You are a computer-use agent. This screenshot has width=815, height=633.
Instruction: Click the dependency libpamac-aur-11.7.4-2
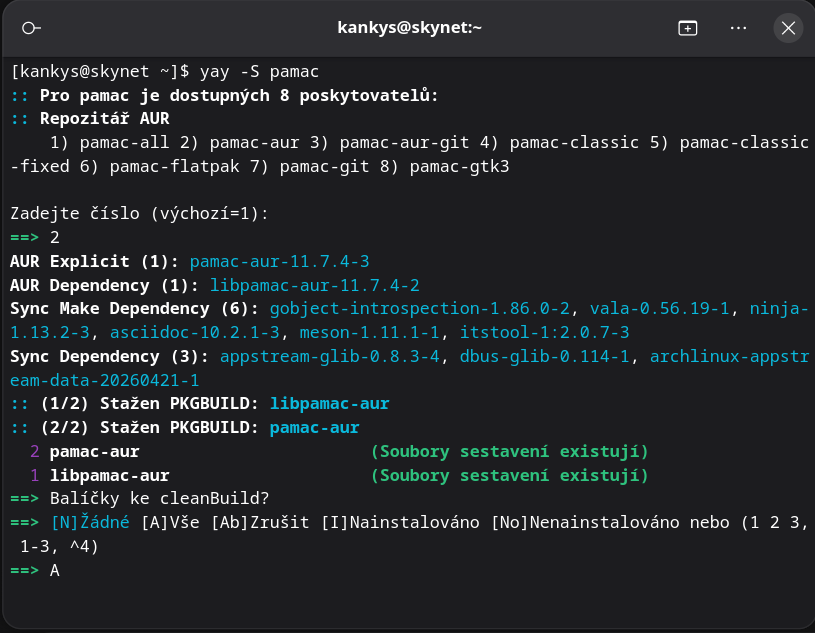coord(315,286)
